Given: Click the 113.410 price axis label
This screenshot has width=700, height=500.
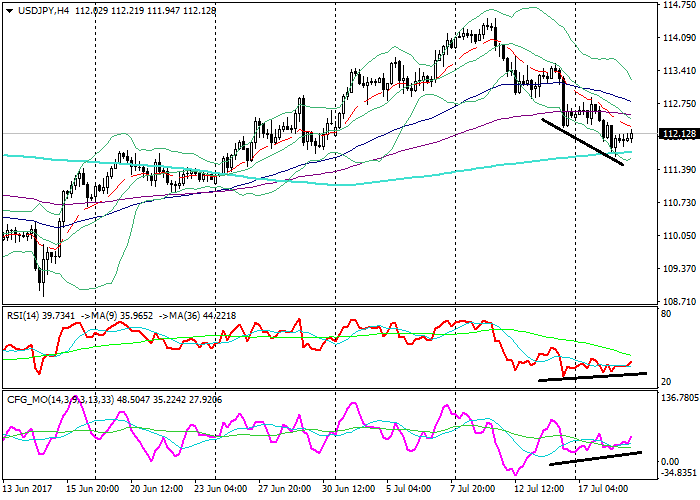Looking at the screenshot, I should coord(679,71).
